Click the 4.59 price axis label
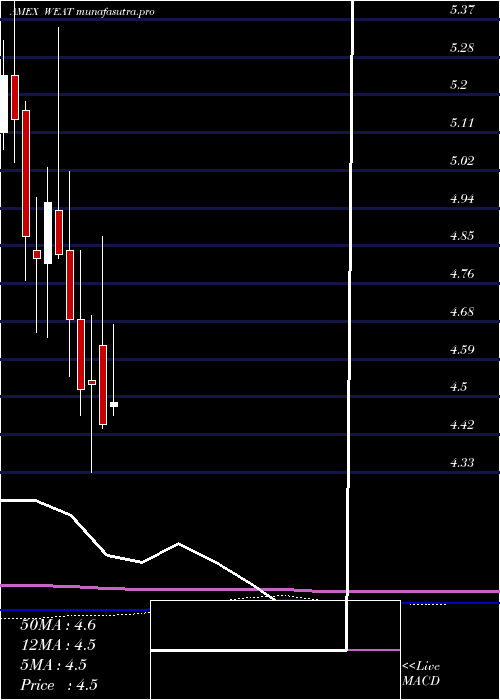 pyautogui.click(x=462, y=350)
